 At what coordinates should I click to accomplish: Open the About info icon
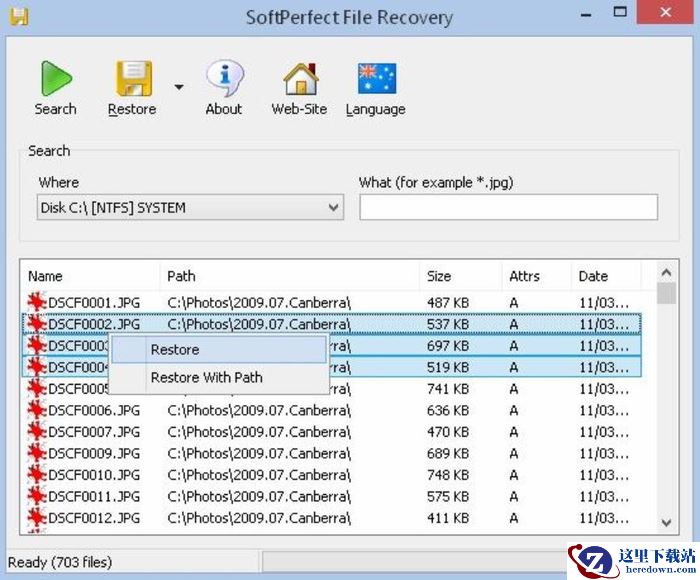tap(225, 78)
